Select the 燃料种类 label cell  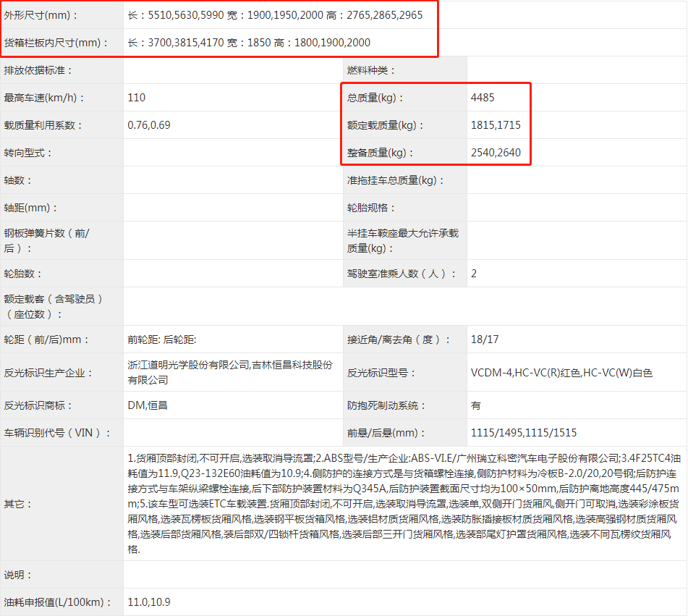point(373,70)
